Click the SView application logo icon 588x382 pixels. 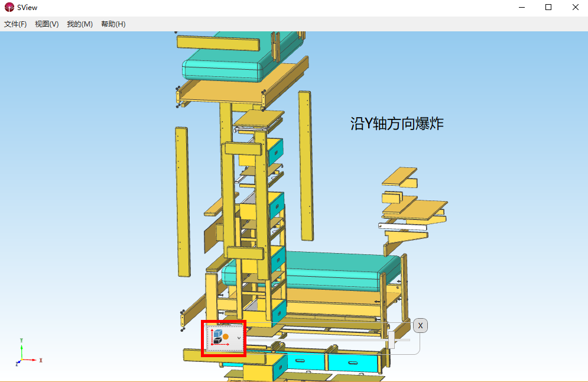pos(9,8)
